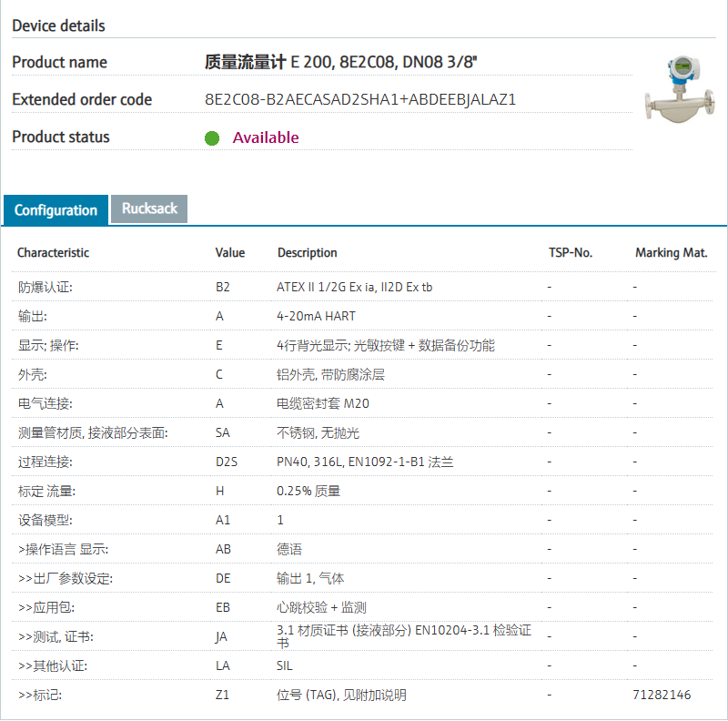Click the Available product status text
The image size is (728, 721).
(x=266, y=137)
